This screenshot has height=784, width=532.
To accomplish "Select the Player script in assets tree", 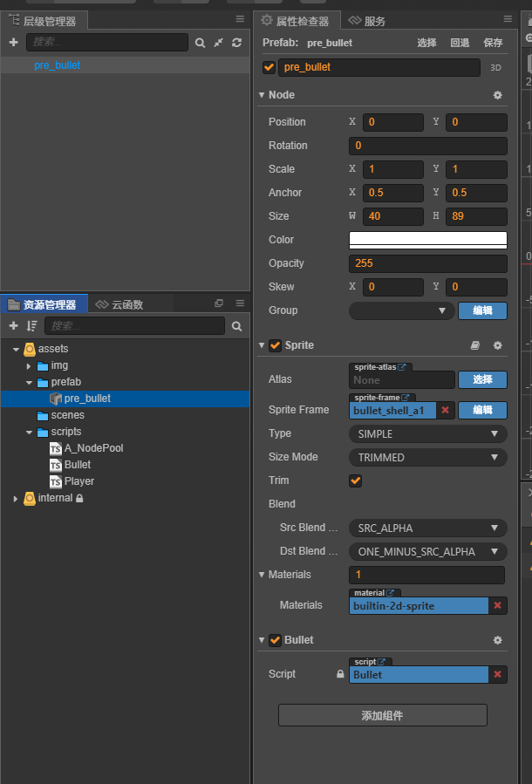I will 78,481.
